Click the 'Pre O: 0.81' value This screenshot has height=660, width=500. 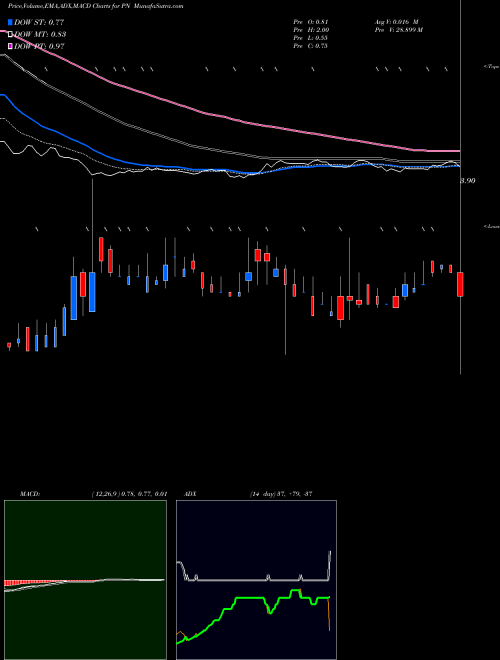coord(311,22)
